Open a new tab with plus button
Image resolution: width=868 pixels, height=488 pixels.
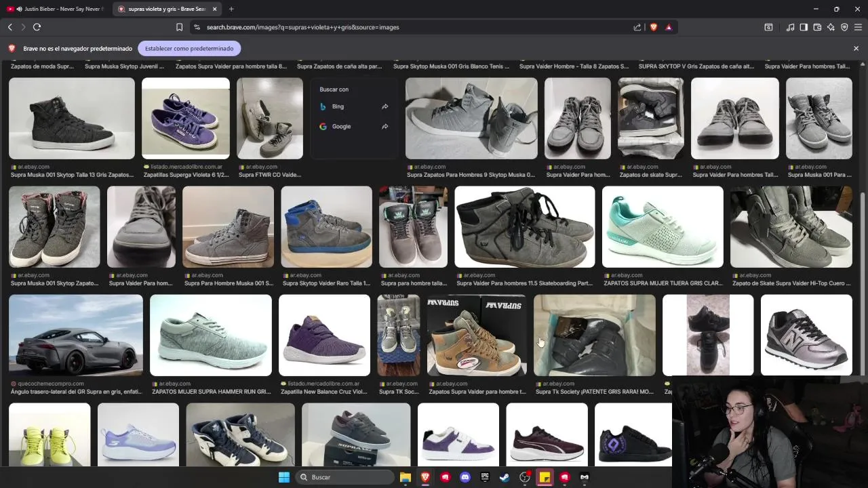point(231,9)
